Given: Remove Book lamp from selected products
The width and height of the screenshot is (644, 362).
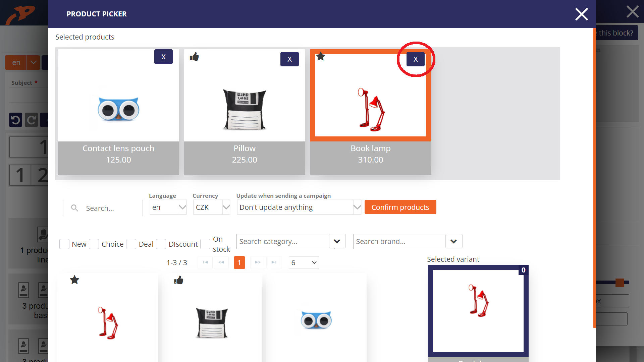Looking at the screenshot, I should (x=415, y=59).
